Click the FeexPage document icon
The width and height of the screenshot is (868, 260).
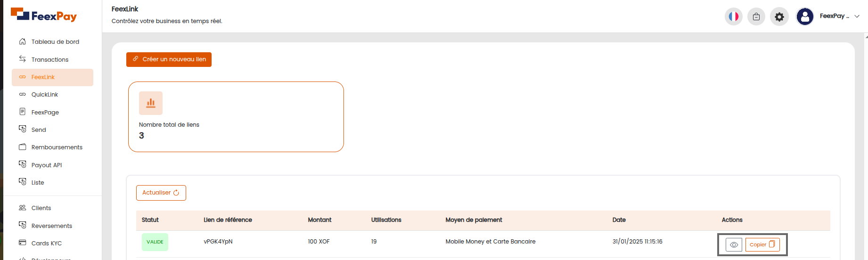(22, 112)
